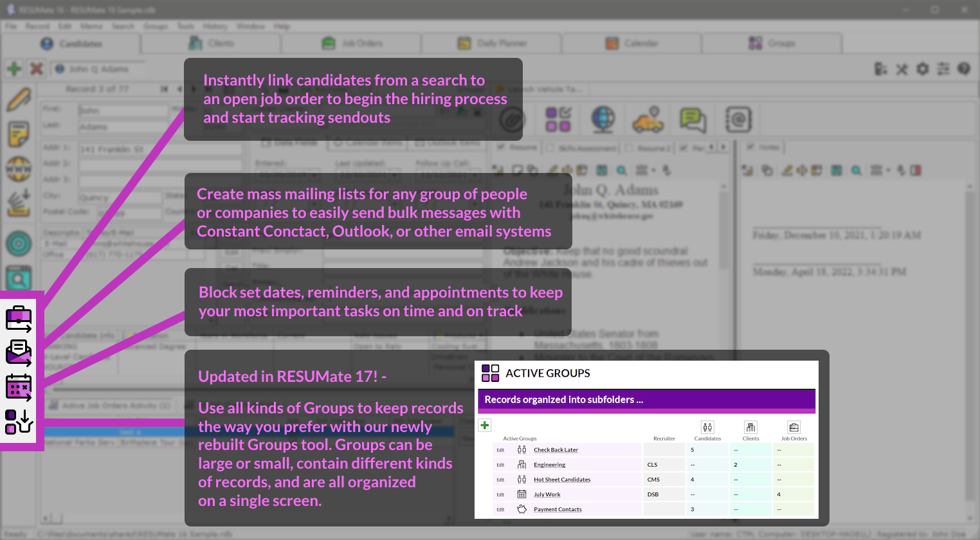This screenshot has width=980, height=540.
Task: Open the File menu
Action: [11, 26]
